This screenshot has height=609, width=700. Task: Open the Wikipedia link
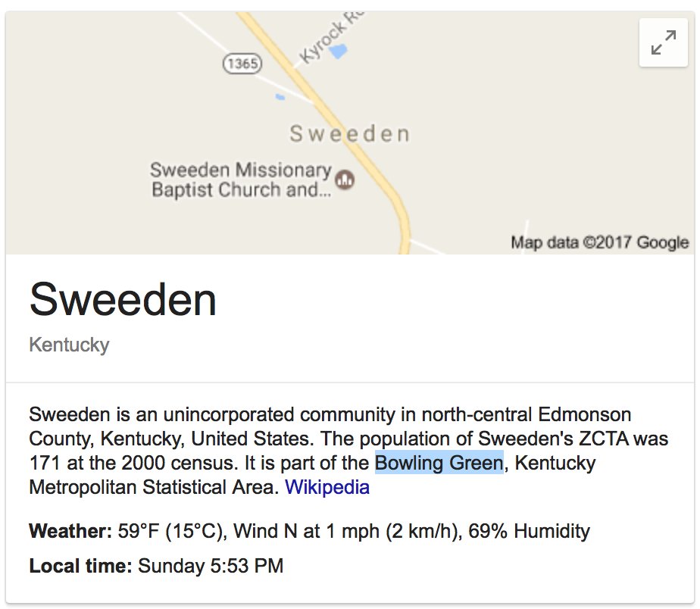(327, 486)
